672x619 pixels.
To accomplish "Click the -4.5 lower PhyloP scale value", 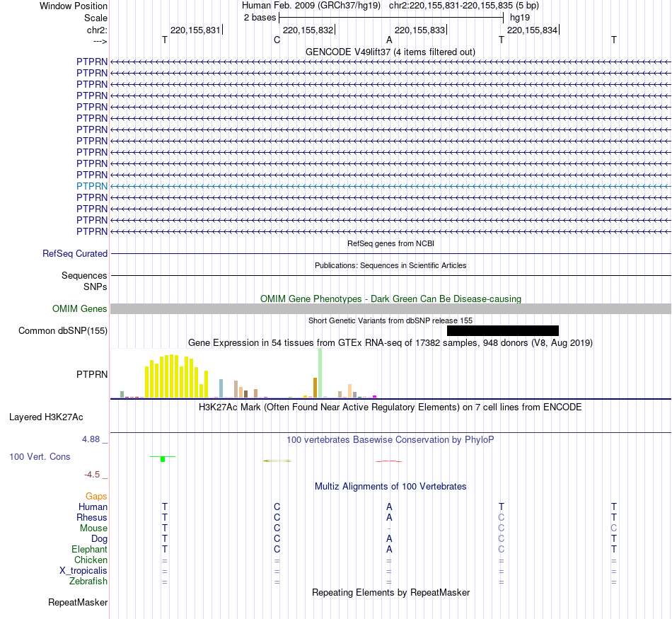I will pos(92,474).
